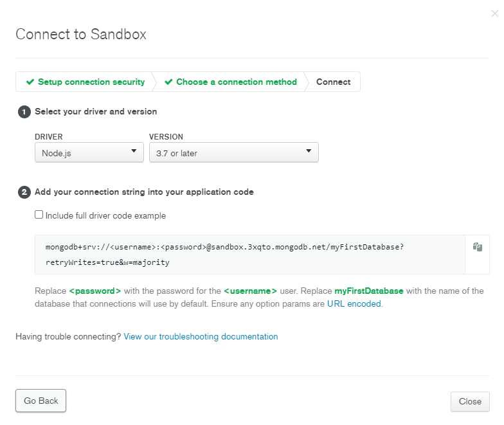Go to Setup connection security step

coord(91,82)
